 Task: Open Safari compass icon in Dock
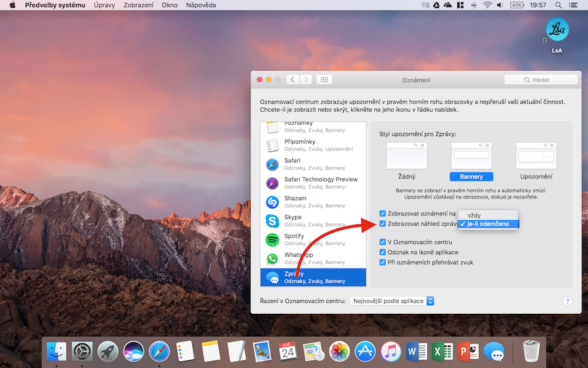pyautogui.click(x=159, y=352)
